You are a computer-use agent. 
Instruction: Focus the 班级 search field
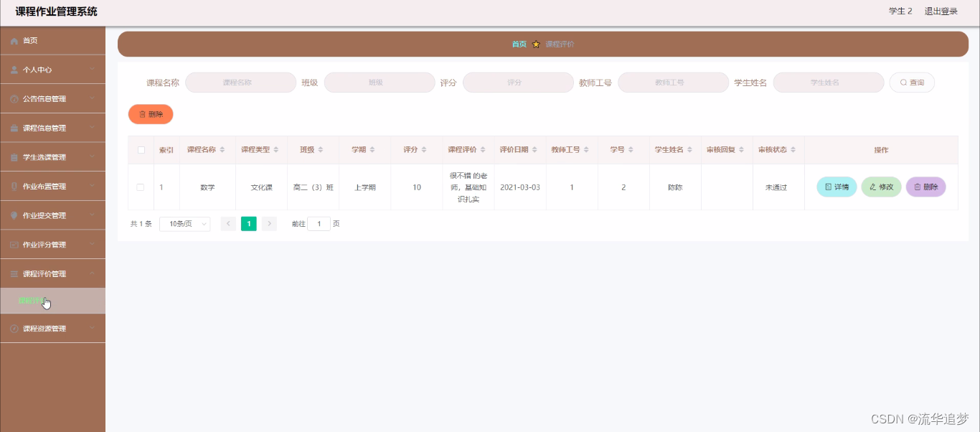[x=380, y=83]
